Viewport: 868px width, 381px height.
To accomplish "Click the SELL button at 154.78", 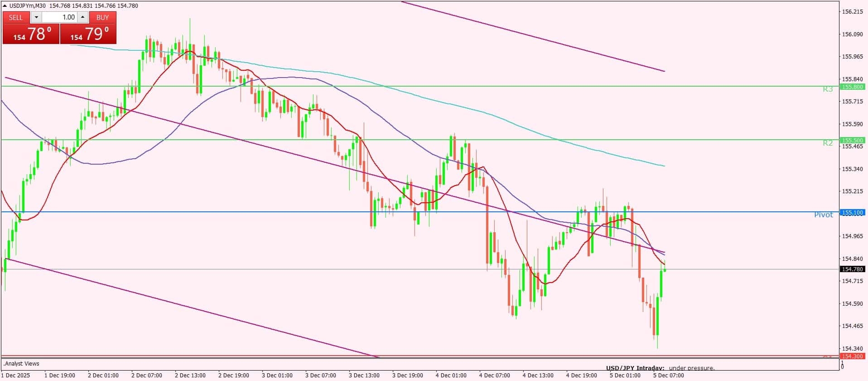I will (31, 34).
